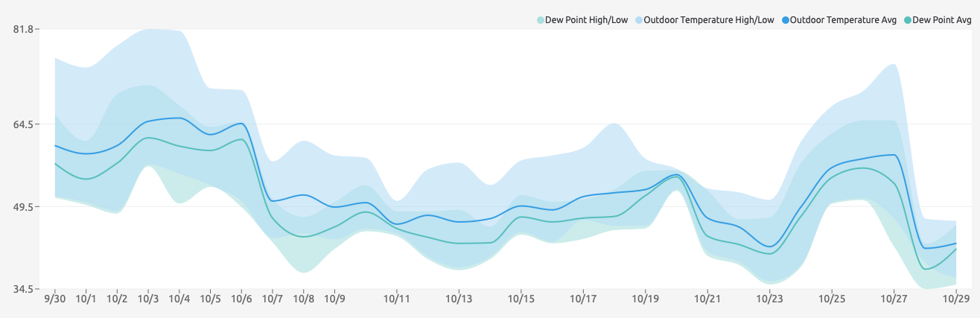Hide the Outdoor Temperature High/Low series label
Image resolution: width=980 pixels, height=318 pixels.
pos(708,20)
